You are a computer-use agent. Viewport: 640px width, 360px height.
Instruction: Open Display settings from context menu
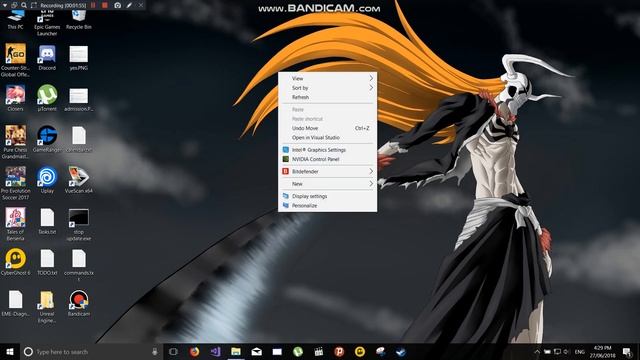pos(327,196)
